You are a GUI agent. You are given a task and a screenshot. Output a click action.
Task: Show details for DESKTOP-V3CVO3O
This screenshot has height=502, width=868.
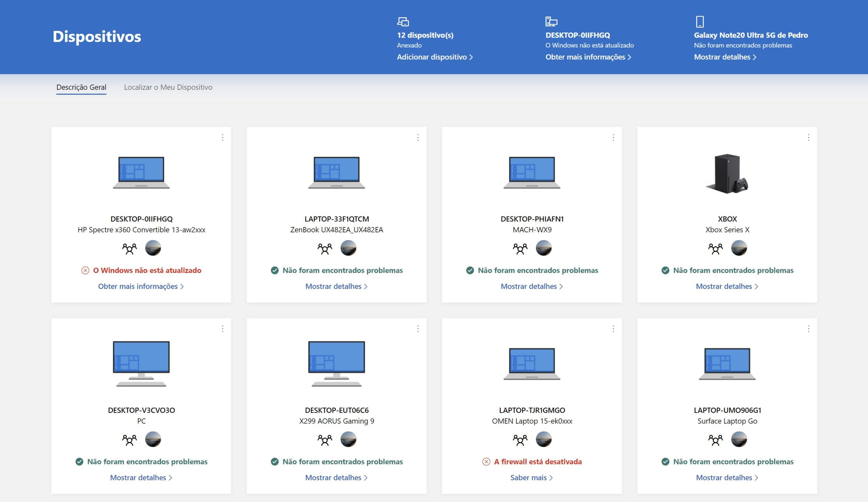[141, 478]
